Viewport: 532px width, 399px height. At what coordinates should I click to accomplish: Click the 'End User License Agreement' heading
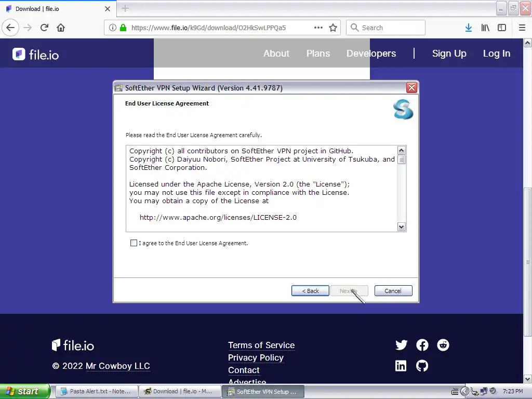[x=167, y=103]
